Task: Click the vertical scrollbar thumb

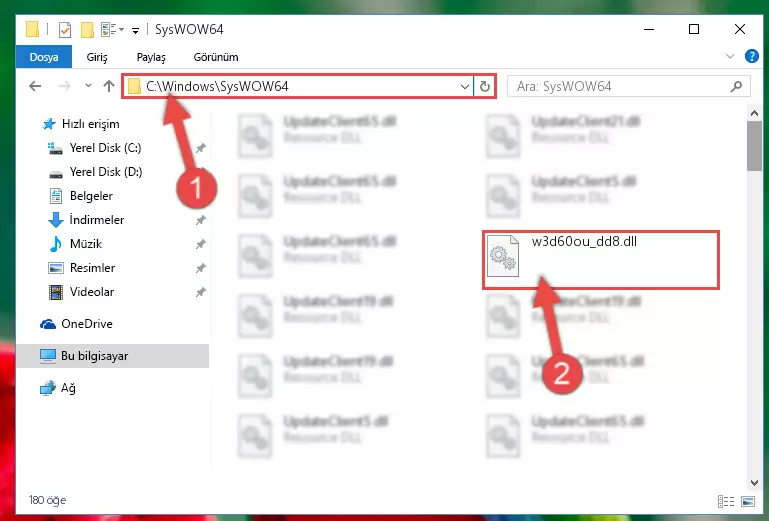Action: (754, 146)
